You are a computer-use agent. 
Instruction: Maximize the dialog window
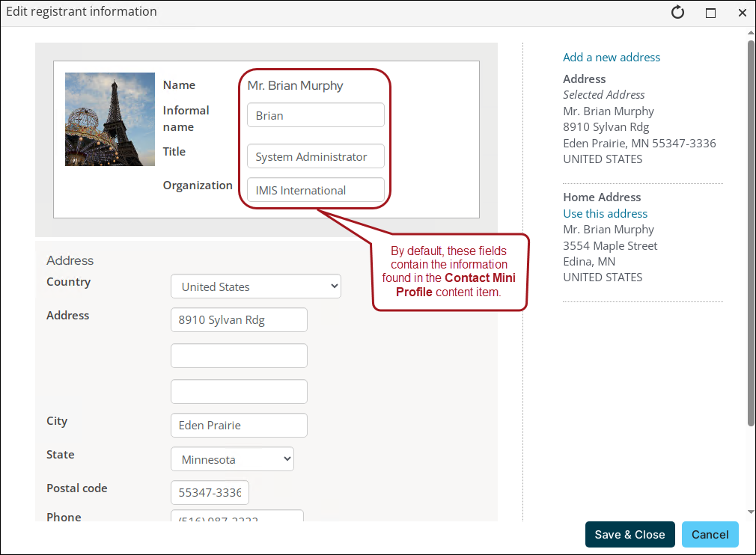(x=710, y=12)
